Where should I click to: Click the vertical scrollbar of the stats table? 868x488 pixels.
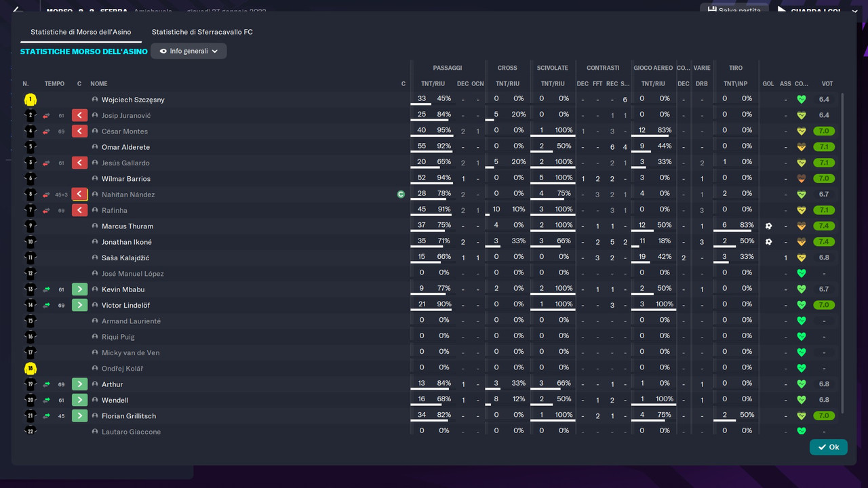(843, 252)
